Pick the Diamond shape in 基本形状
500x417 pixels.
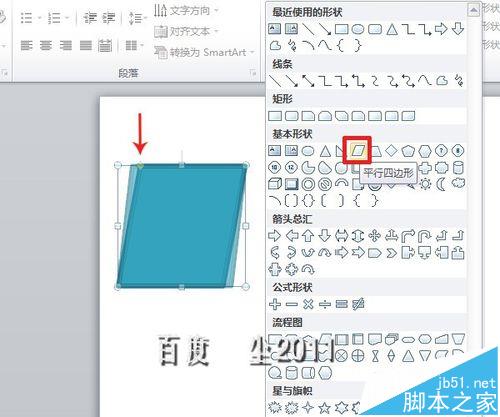click(391, 151)
